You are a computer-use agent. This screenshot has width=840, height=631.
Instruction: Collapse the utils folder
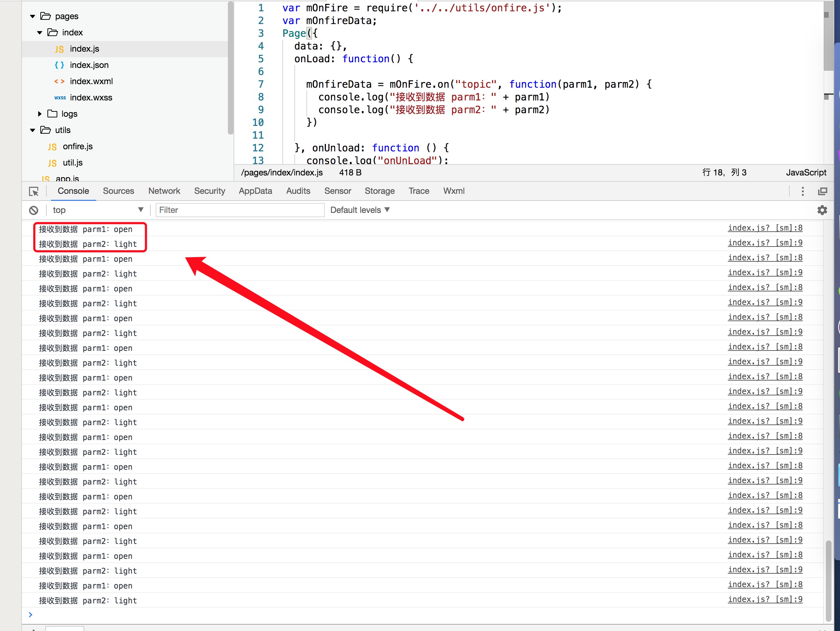point(33,130)
